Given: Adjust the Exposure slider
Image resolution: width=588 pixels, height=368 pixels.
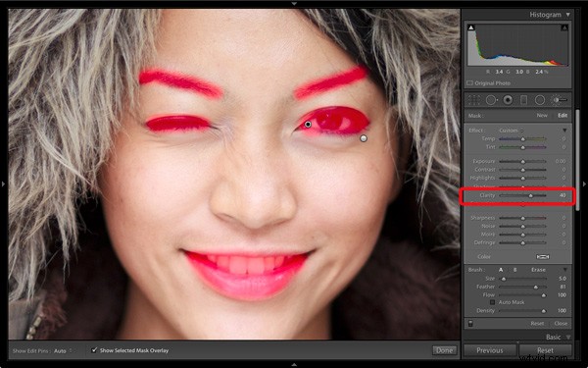Looking at the screenshot, I should tap(522, 161).
